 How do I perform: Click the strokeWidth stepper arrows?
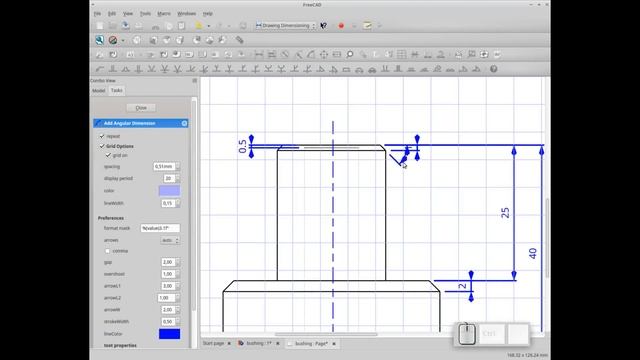[178, 322]
